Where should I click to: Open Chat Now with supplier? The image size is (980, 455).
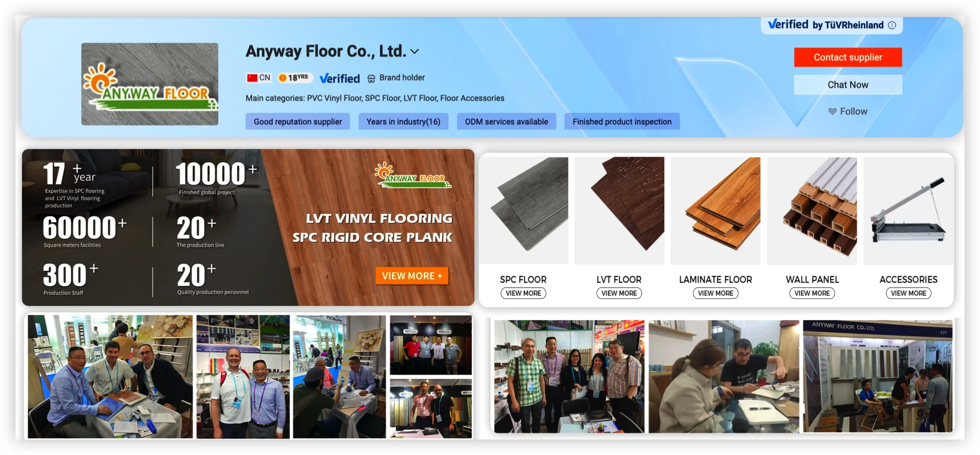point(848,85)
